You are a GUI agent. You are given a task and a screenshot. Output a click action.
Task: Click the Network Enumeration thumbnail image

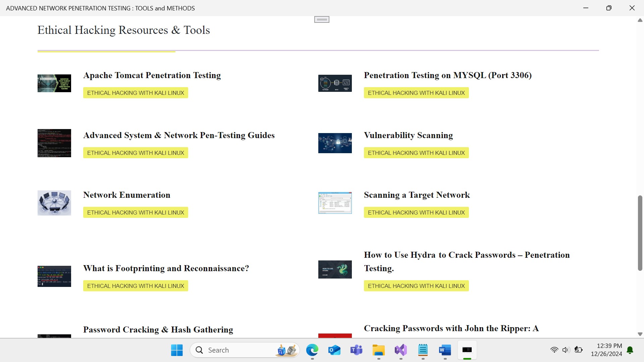[54, 203]
